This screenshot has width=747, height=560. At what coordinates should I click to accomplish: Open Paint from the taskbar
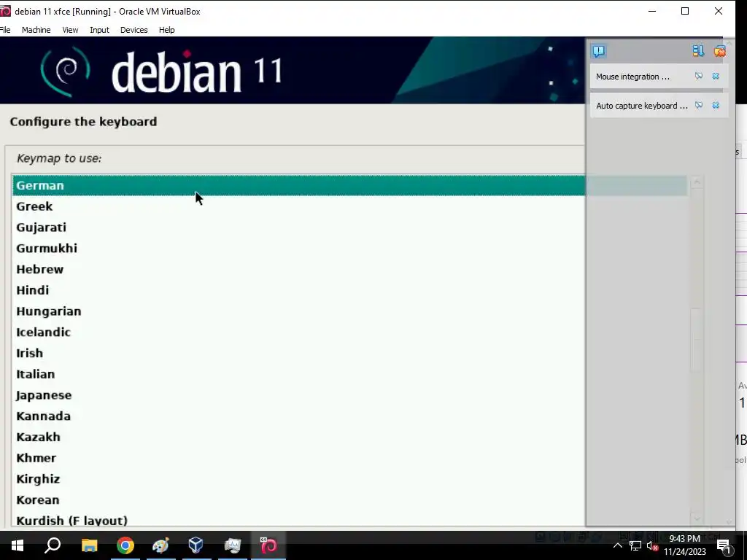tap(161, 545)
